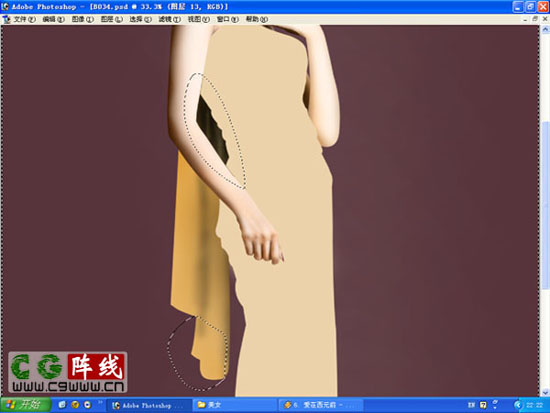The width and height of the screenshot is (550, 413).
Task: Open the 图层 menu
Action: (x=112, y=19)
